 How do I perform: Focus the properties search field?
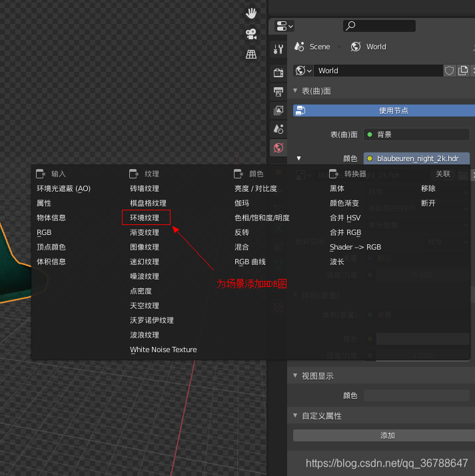pos(379,26)
